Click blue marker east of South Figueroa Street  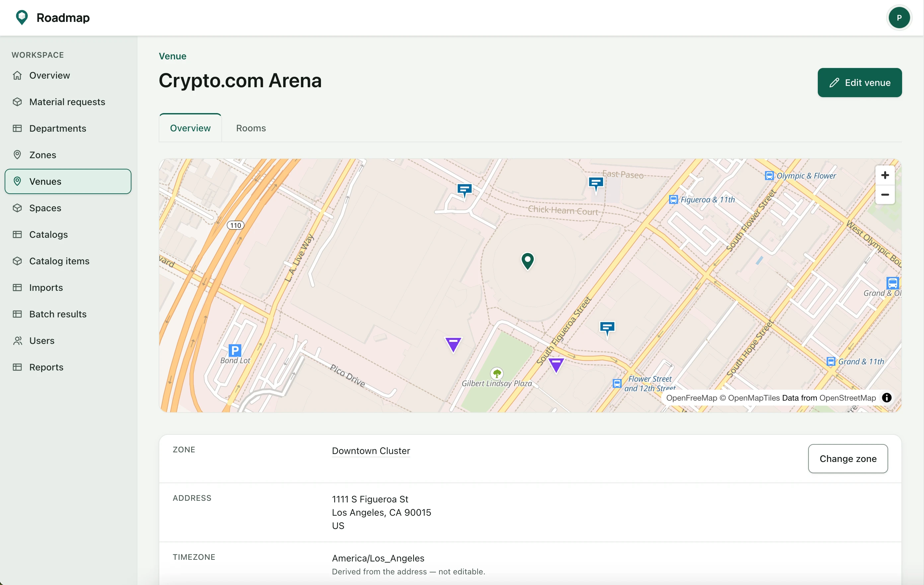[x=607, y=329]
